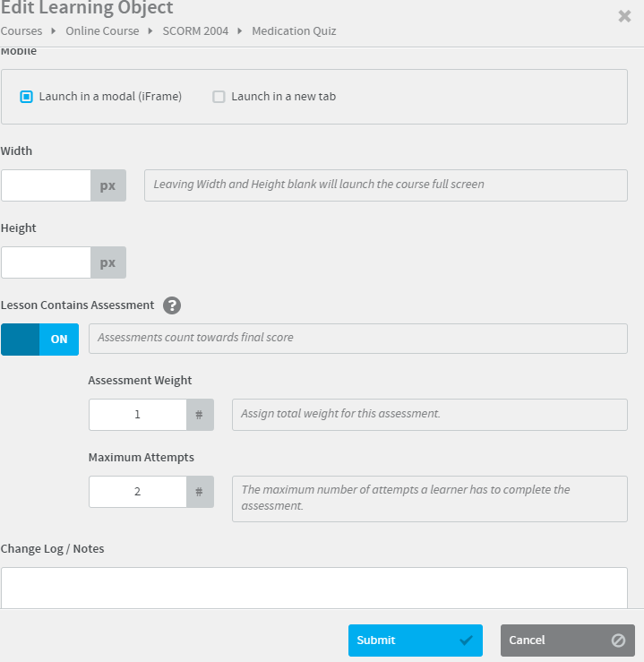Click the checkmark icon on Submit
This screenshot has height=662, width=644.
coord(466,641)
